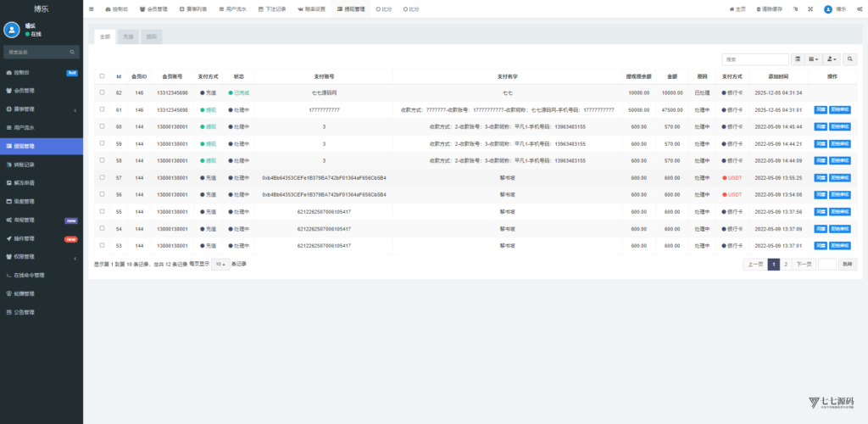Click 拒绝审核 button for row Id 61
868x424 pixels.
pyautogui.click(x=840, y=110)
